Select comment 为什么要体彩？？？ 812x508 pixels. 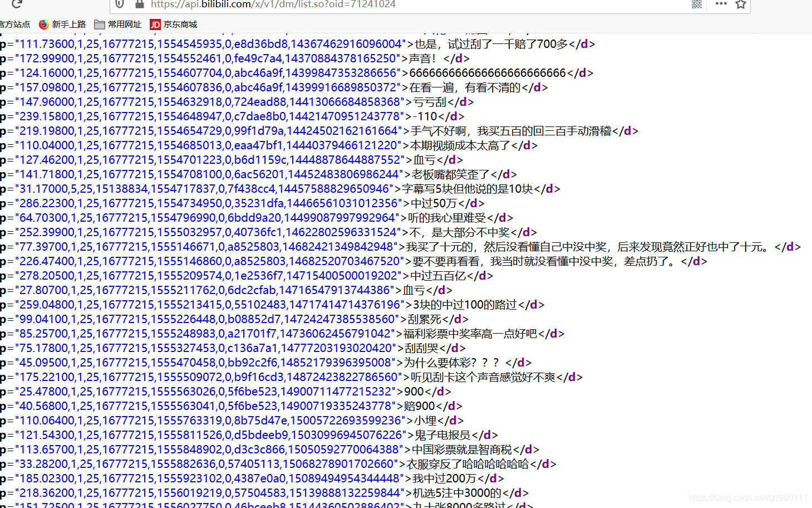click(452, 363)
